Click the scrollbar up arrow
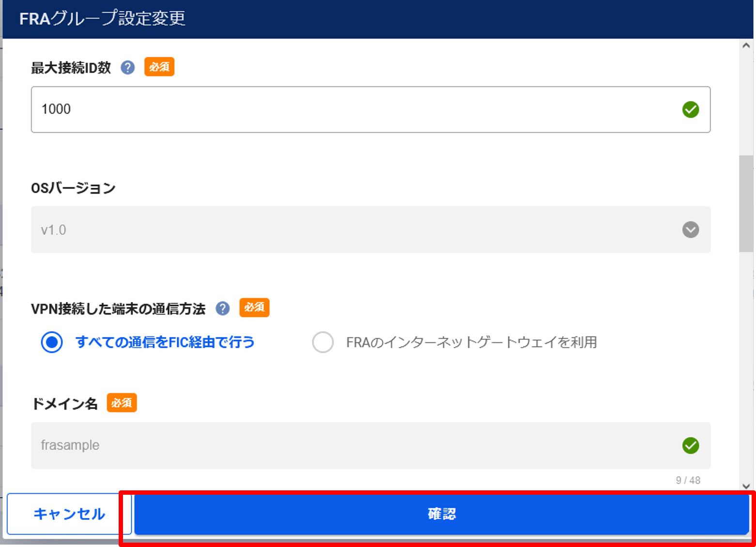Image resolution: width=756 pixels, height=547 pixels. click(746, 46)
